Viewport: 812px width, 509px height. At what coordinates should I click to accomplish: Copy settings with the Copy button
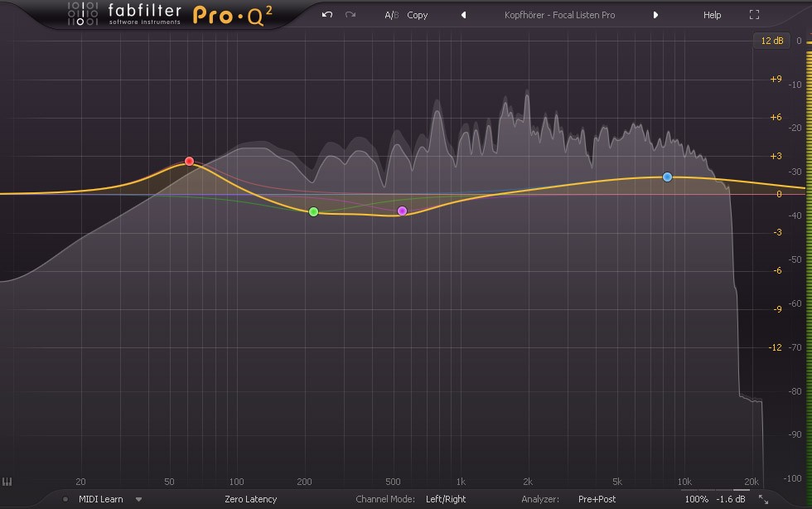pos(418,15)
